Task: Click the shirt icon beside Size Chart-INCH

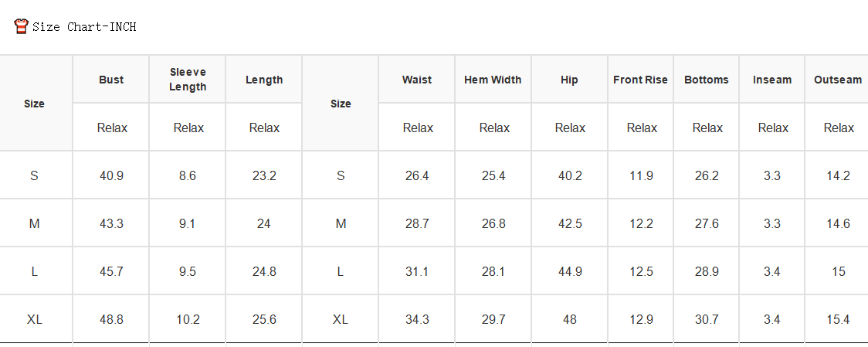Action: pos(21,26)
